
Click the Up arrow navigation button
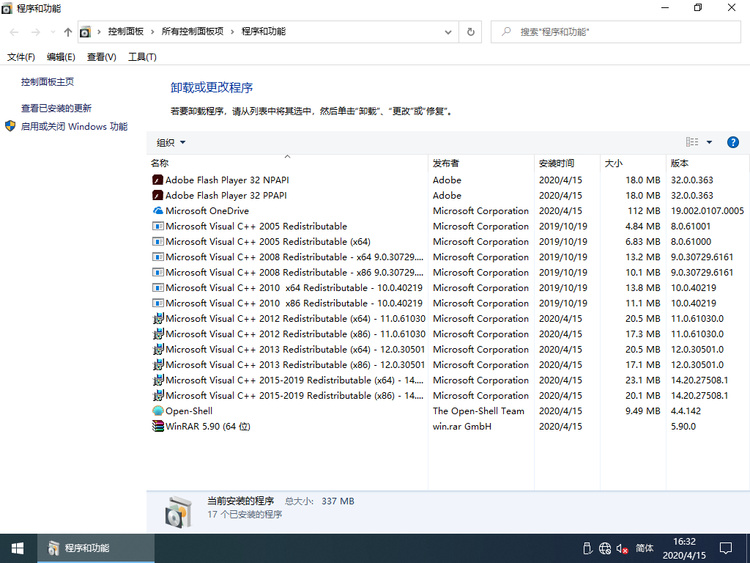[x=67, y=32]
